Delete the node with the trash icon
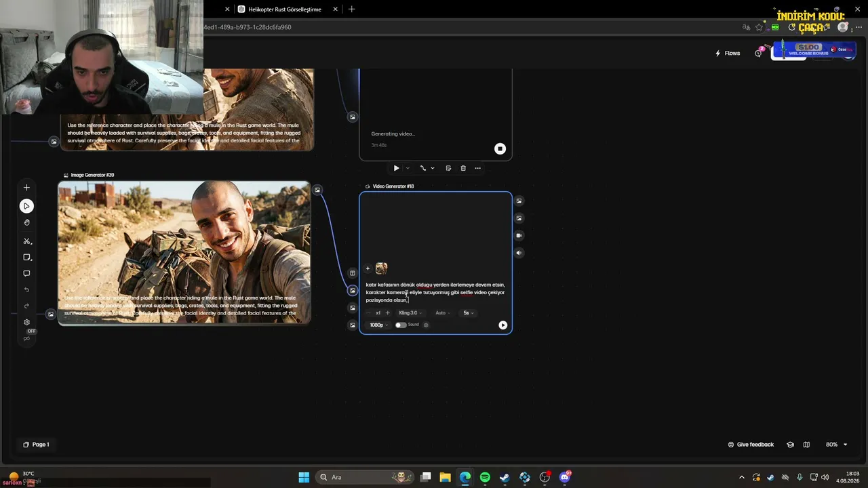Screen dimensions: 868x488 [463, 168]
